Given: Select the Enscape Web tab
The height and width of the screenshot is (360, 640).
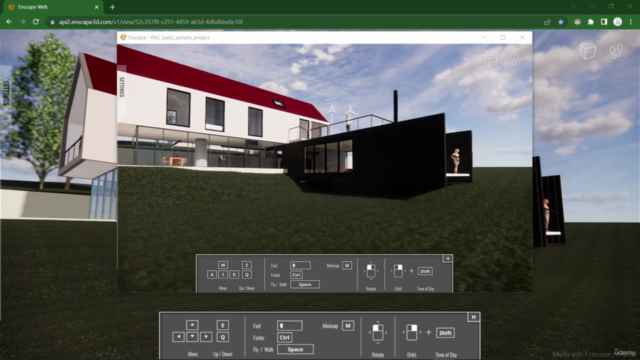Looking at the screenshot, I should click(52, 7).
